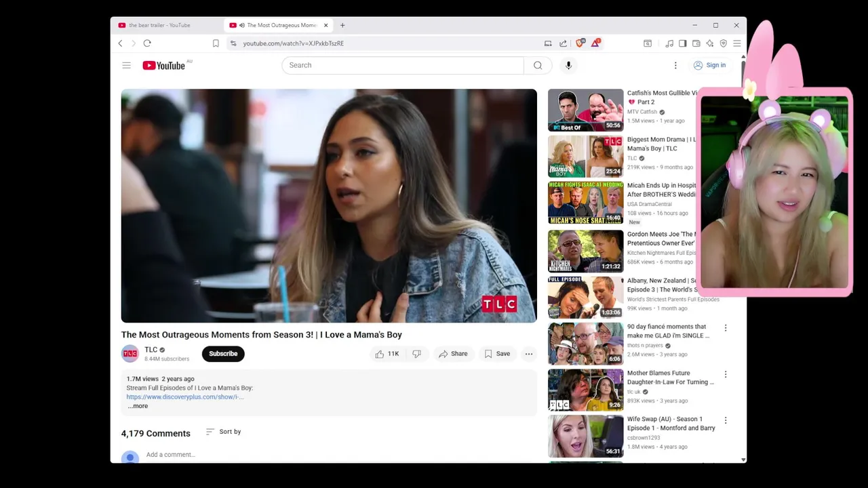Search with your voice microphone icon
Screen dimensions: 868x488
[x=568, y=65]
